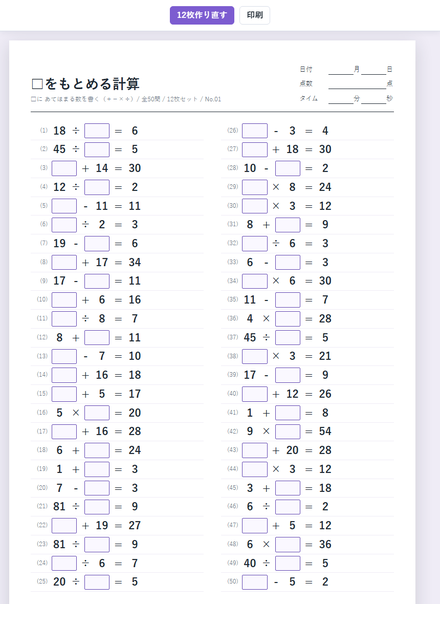Select the empty box in problem 36 (4 × □ = 28)
This screenshot has width=440, height=622.
(x=288, y=319)
